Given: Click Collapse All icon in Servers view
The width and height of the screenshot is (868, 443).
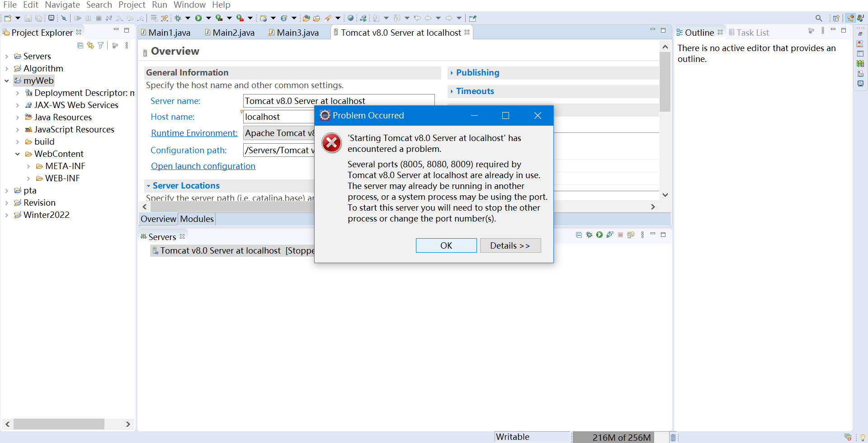Looking at the screenshot, I should pos(579,235).
